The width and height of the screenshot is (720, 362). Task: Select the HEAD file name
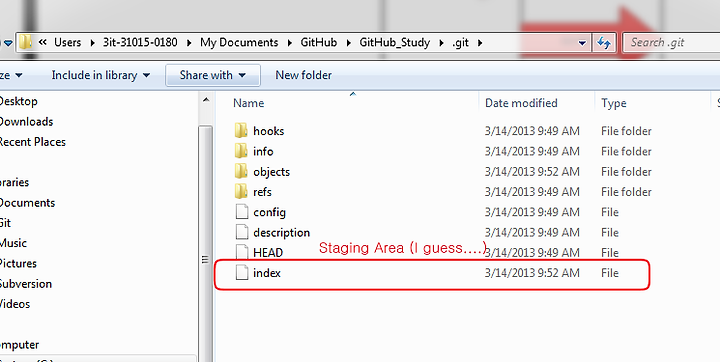point(268,252)
